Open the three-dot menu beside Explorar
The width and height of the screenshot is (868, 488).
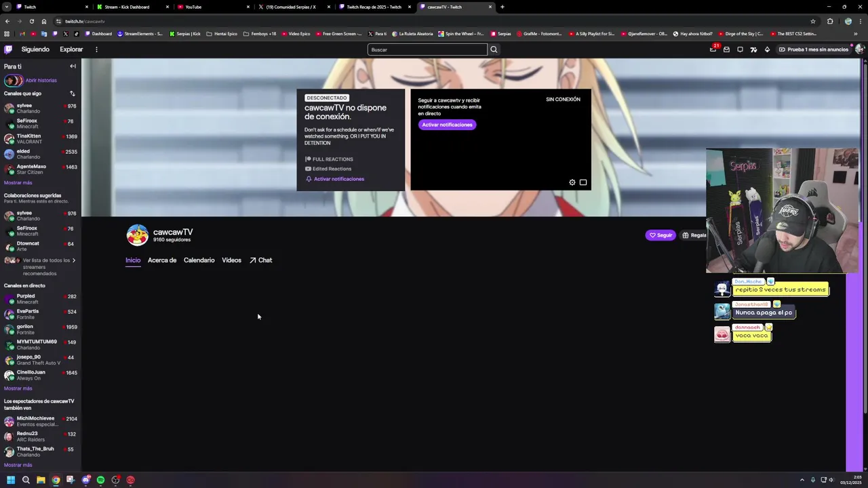(x=96, y=49)
